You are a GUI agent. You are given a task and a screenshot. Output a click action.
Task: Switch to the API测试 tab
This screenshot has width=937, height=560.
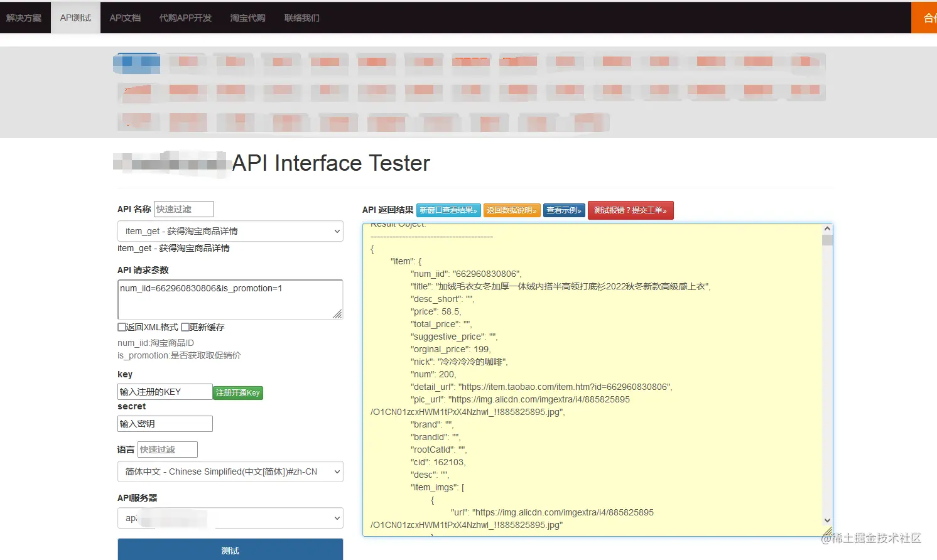(x=75, y=18)
